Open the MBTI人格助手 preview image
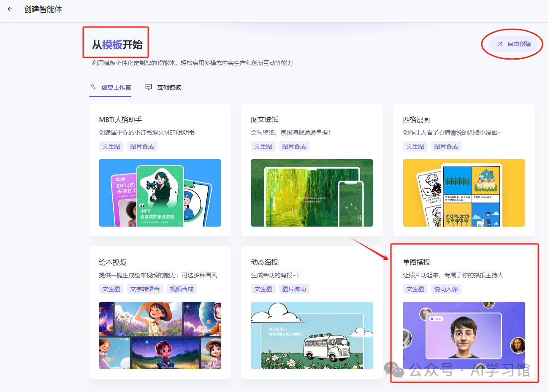548x392 pixels. tap(160, 193)
